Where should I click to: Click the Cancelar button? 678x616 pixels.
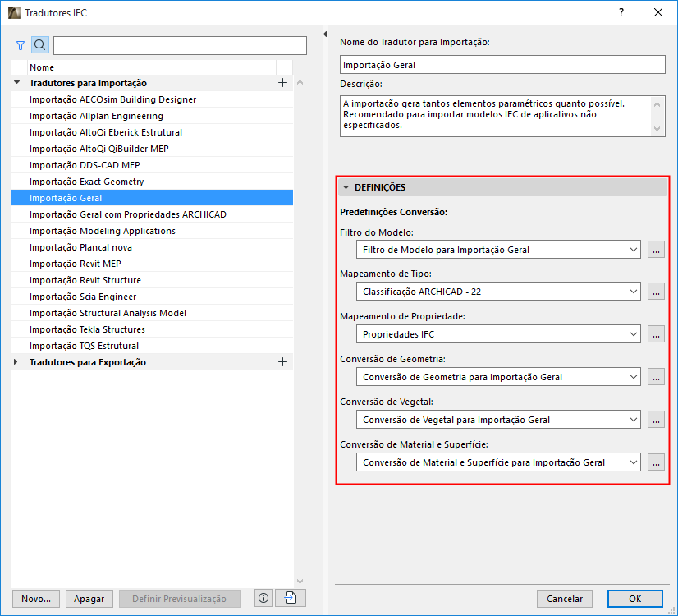(x=565, y=599)
